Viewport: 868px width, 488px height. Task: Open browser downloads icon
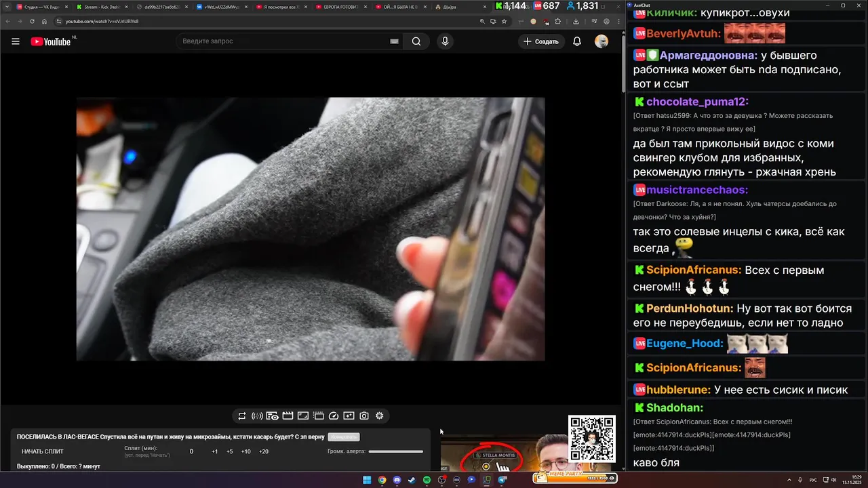pyautogui.click(x=574, y=21)
